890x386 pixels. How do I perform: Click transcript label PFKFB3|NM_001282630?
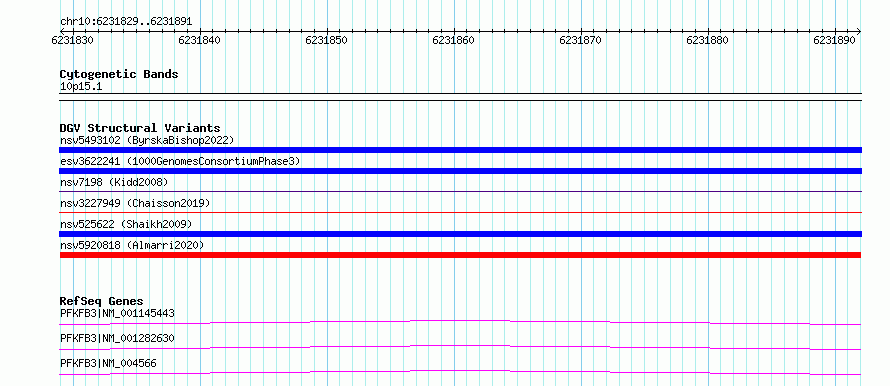pos(117,338)
